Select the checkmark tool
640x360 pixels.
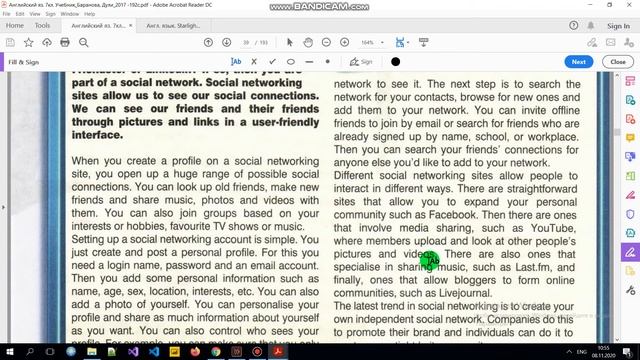273,62
